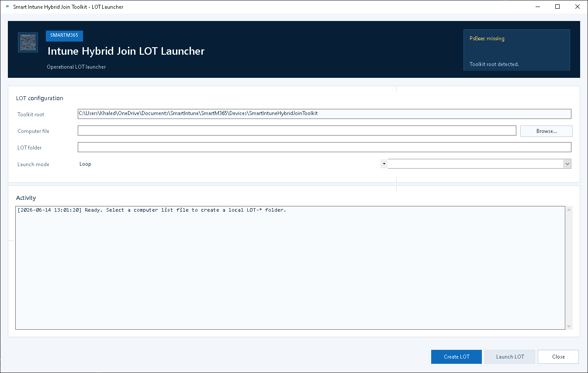
Task: Click the activity log scrollbar down arrow
Action: [569, 326]
